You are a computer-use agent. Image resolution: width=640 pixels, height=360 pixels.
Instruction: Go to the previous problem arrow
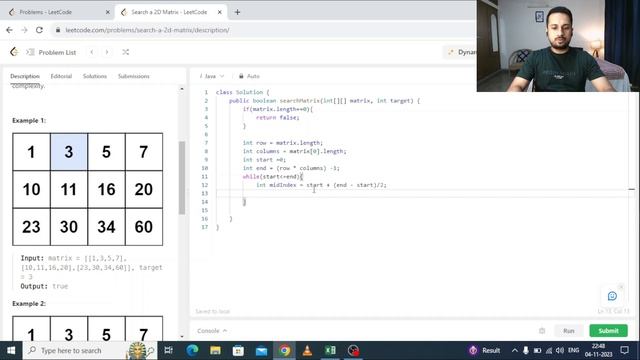[92, 52]
